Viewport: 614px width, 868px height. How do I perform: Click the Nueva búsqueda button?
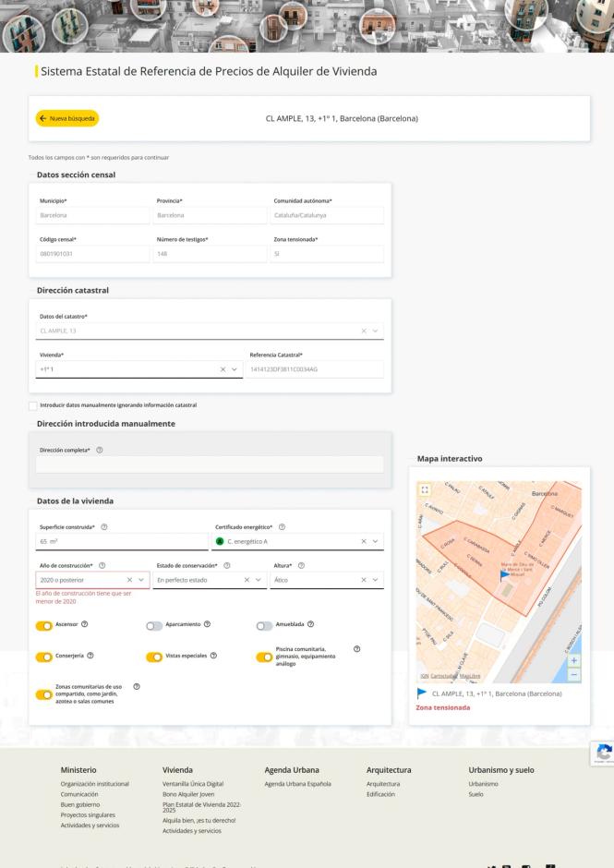pyautogui.click(x=67, y=118)
